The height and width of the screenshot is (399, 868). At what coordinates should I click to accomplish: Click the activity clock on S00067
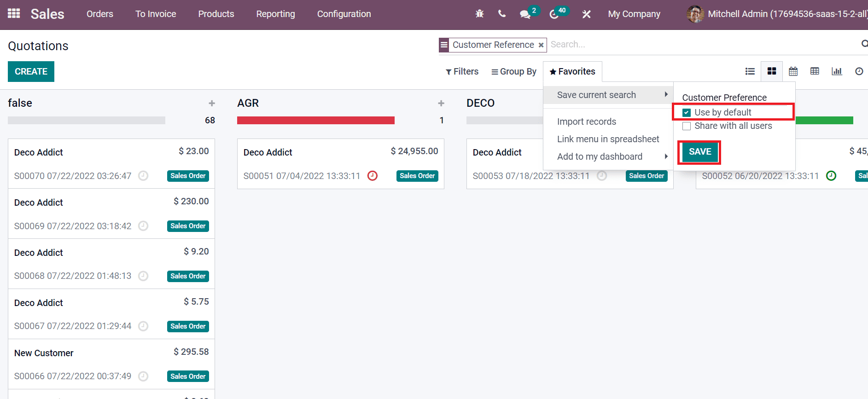tap(143, 326)
